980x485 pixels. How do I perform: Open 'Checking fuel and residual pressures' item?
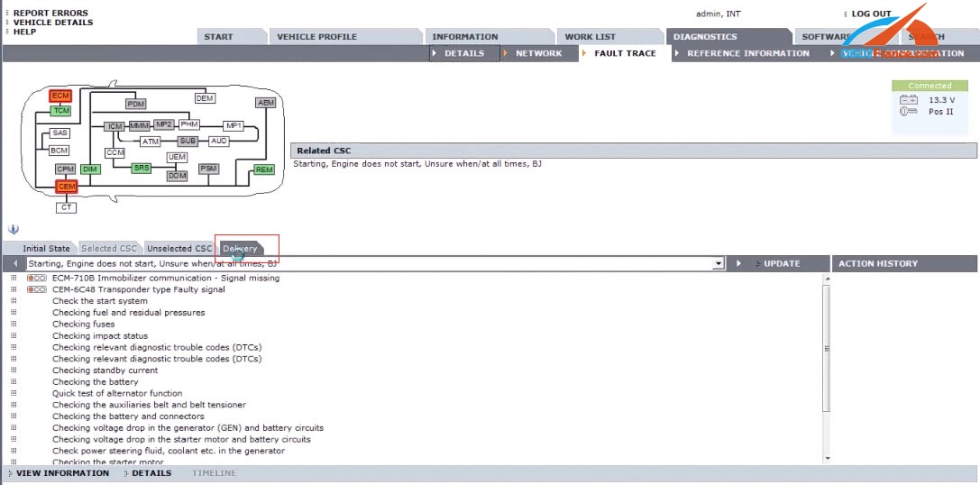coord(128,313)
